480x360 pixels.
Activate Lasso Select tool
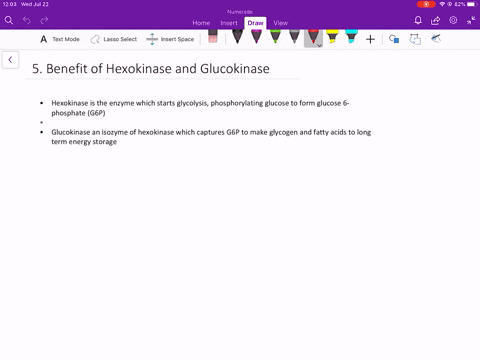pos(114,39)
